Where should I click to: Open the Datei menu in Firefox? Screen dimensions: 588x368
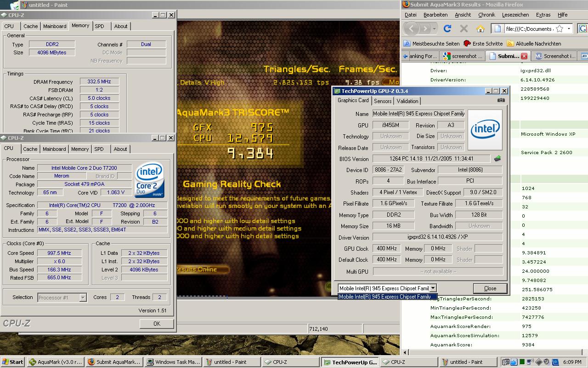[x=410, y=15]
